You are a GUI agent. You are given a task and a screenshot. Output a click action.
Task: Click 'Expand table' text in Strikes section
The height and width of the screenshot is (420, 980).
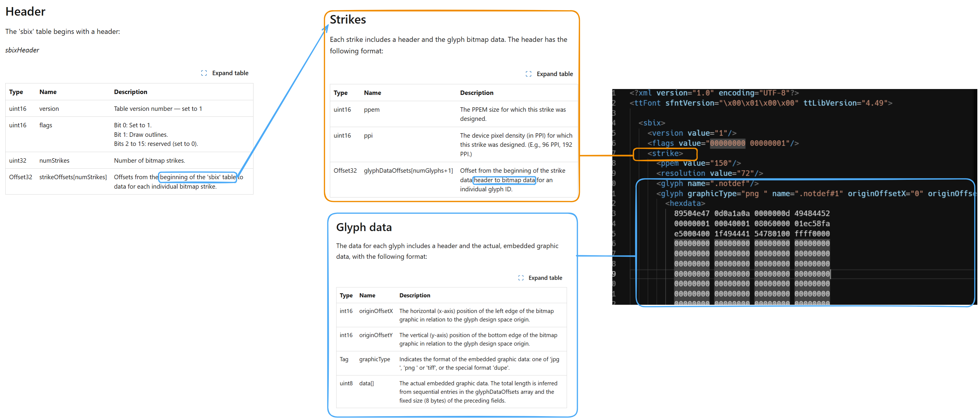pos(554,74)
